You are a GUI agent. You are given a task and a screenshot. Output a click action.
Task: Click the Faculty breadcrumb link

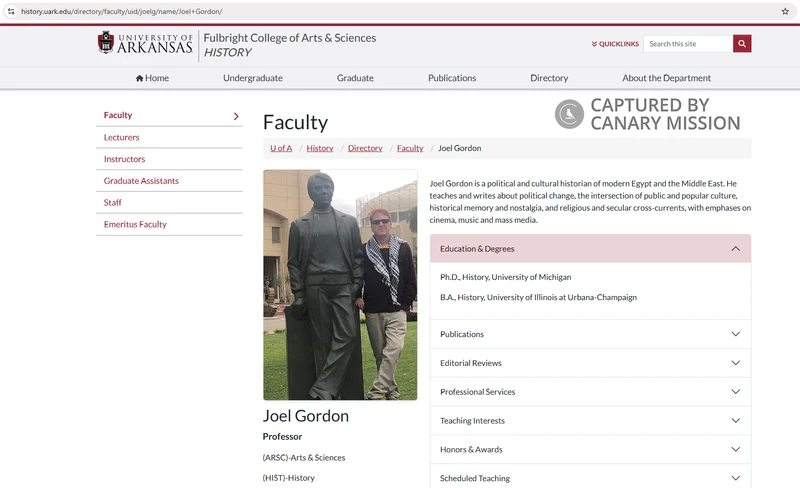pos(410,148)
